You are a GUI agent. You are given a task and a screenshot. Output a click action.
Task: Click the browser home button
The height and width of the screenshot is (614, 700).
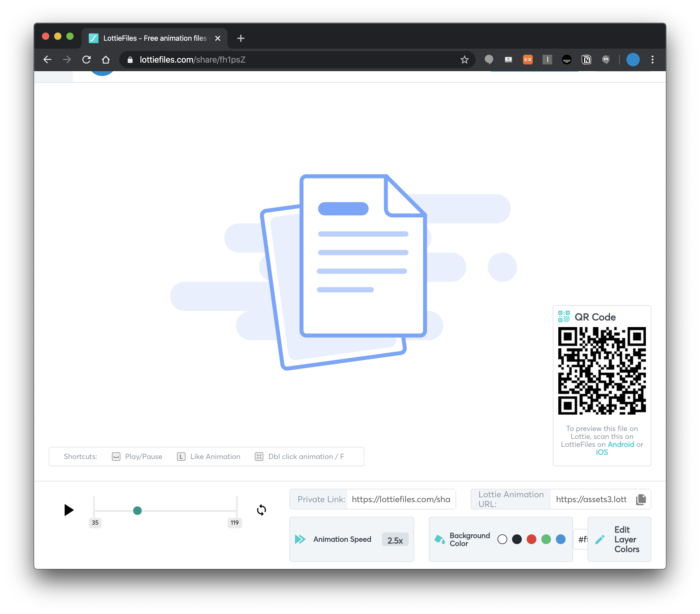click(106, 60)
